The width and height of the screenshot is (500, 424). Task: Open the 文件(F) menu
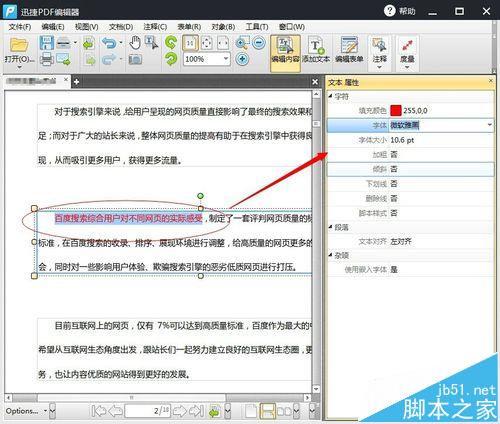click(20, 27)
